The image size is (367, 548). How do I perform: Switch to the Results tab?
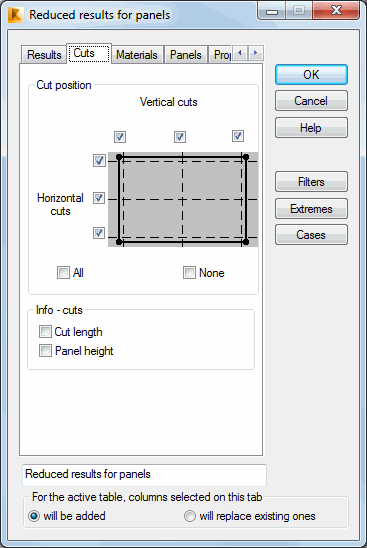pyautogui.click(x=44, y=55)
